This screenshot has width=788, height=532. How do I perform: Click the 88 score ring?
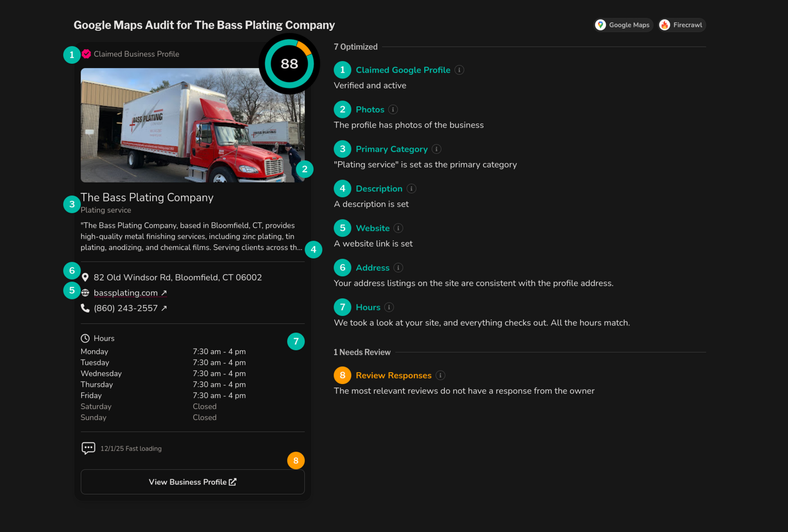[289, 64]
